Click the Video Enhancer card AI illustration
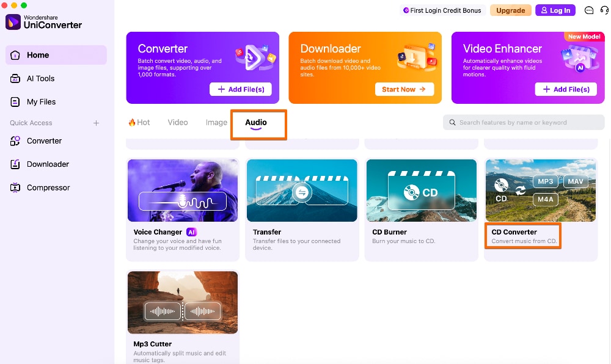 (579, 59)
